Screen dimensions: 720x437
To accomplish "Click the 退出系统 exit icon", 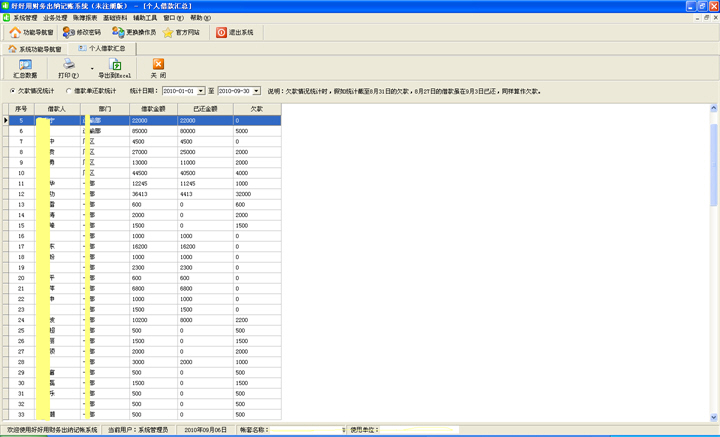I will pos(222,32).
